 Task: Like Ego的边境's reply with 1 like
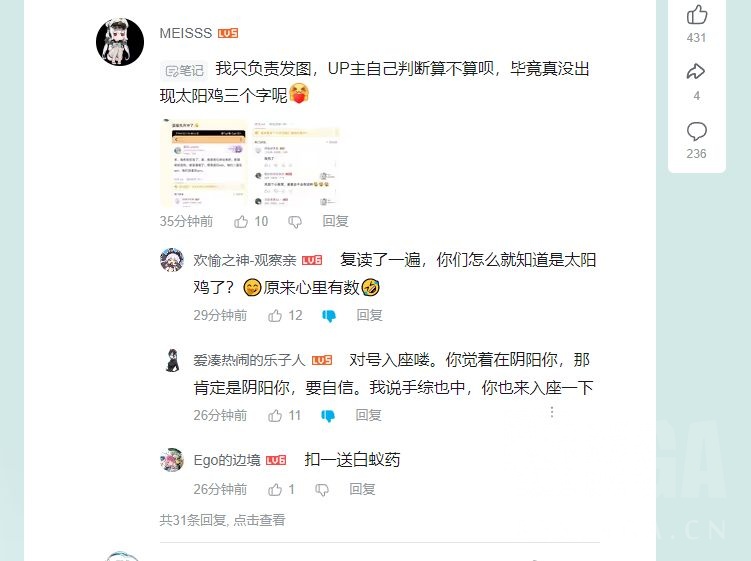coord(275,489)
